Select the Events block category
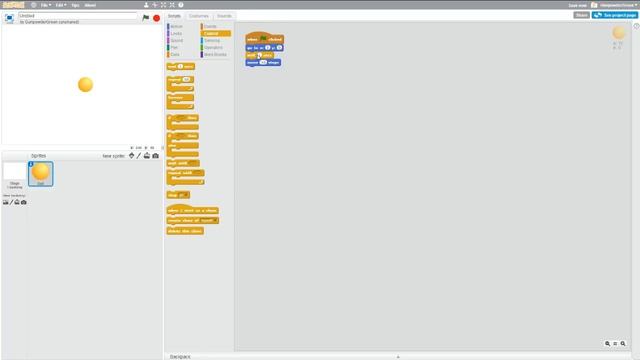 coord(210,27)
